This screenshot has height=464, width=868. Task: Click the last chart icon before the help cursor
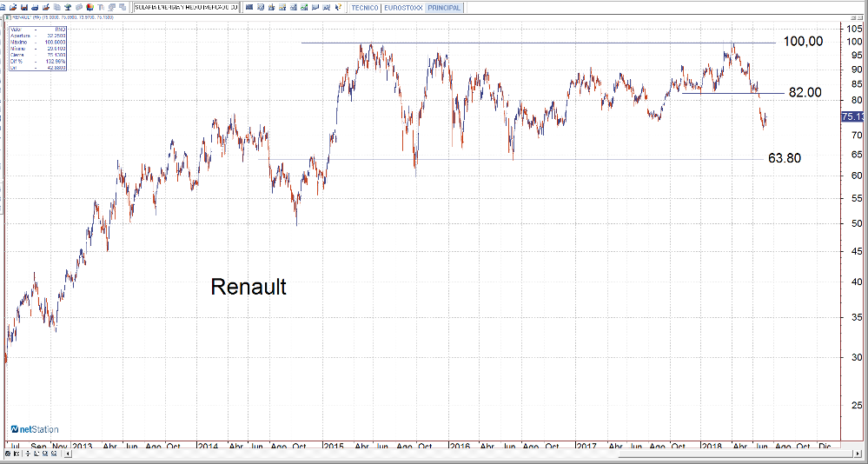tap(326, 8)
